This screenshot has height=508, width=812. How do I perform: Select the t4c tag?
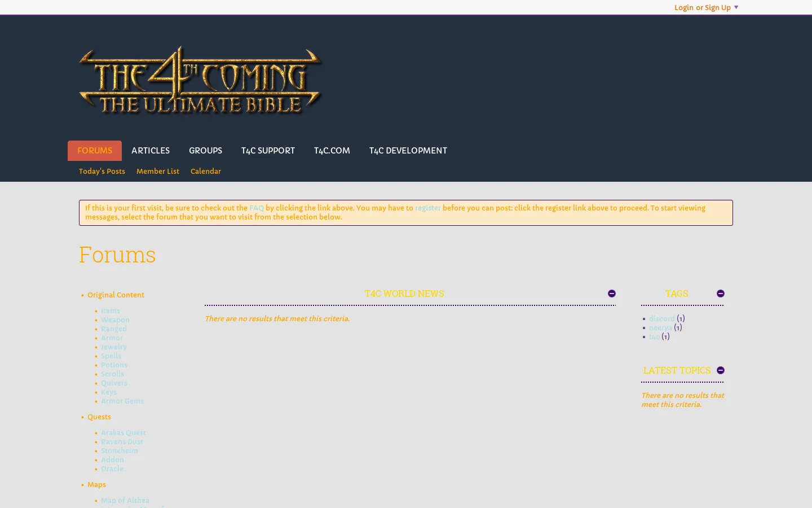pyautogui.click(x=654, y=336)
